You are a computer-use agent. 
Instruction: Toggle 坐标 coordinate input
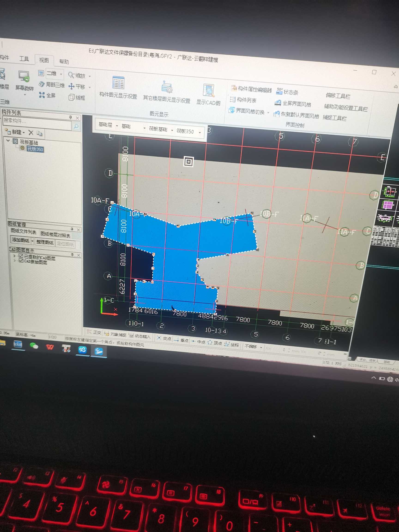tap(232, 345)
